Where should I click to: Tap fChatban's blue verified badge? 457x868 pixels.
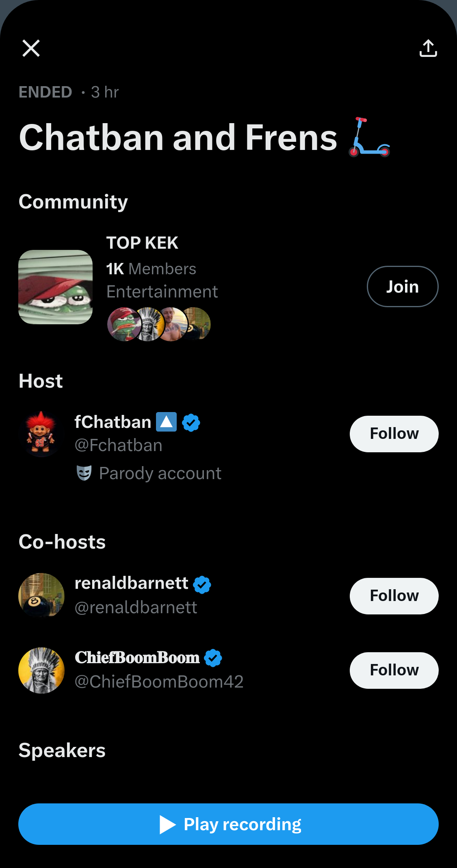coord(191,423)
